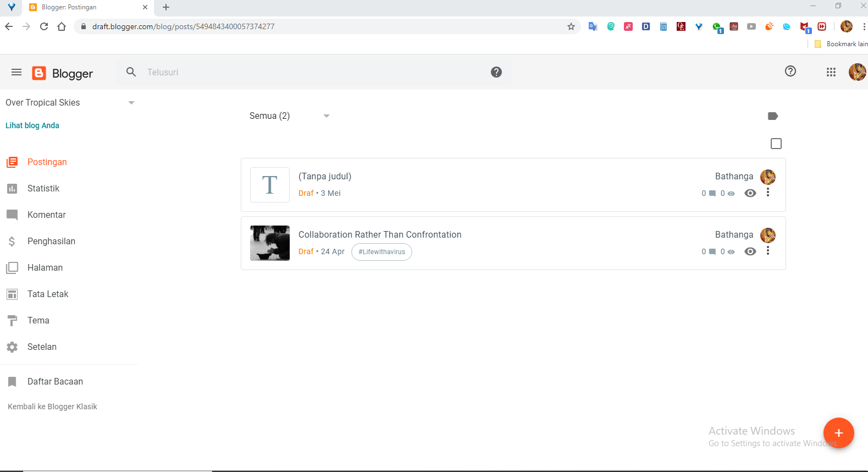Bookmark this page with the star icon
Screen dimensions: 868x472
point(571,26)
